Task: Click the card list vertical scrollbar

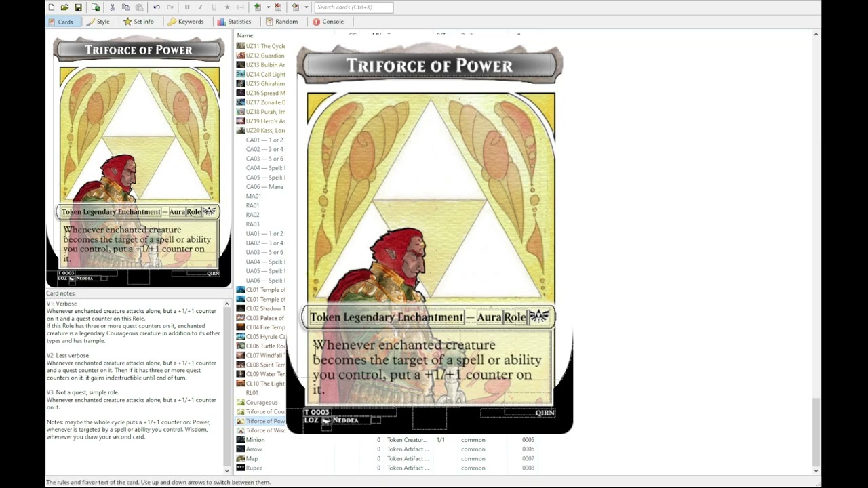Action: coord(816,251)
